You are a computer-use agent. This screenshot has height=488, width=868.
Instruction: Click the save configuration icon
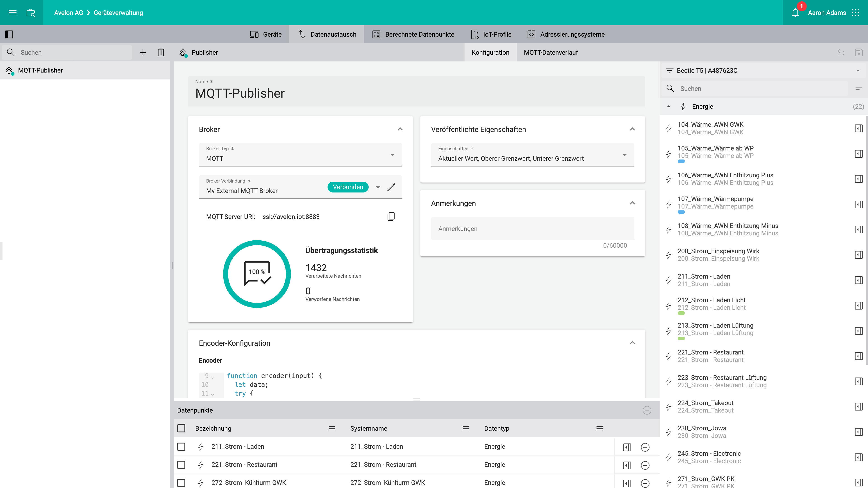(x=859, y=53)
